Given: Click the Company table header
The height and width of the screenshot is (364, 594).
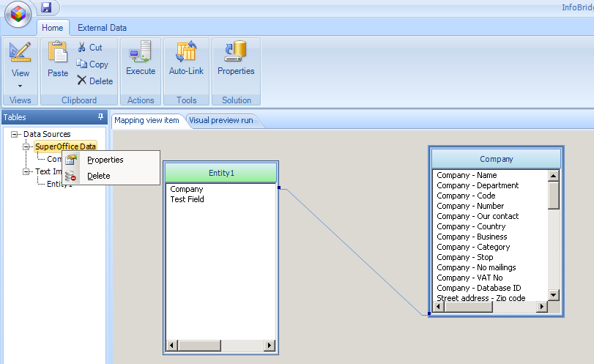Looking at the screenshot, I should click(x=496, y=159).
